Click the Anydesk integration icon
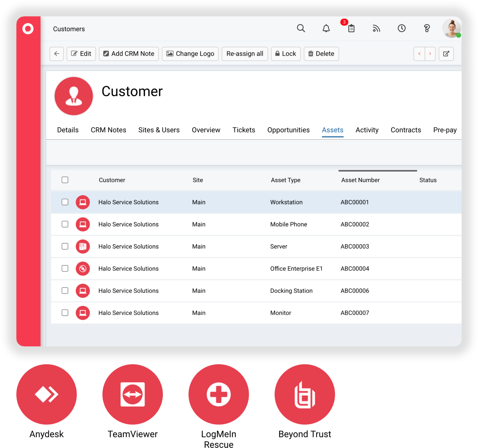 pos(46,394)
